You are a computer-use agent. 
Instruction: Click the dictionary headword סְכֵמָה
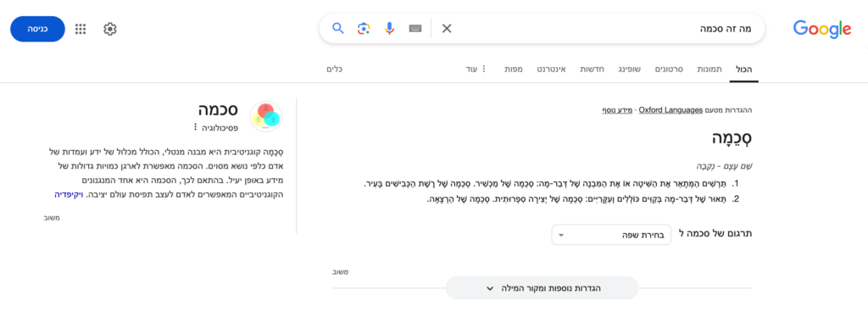coord(732,138)
